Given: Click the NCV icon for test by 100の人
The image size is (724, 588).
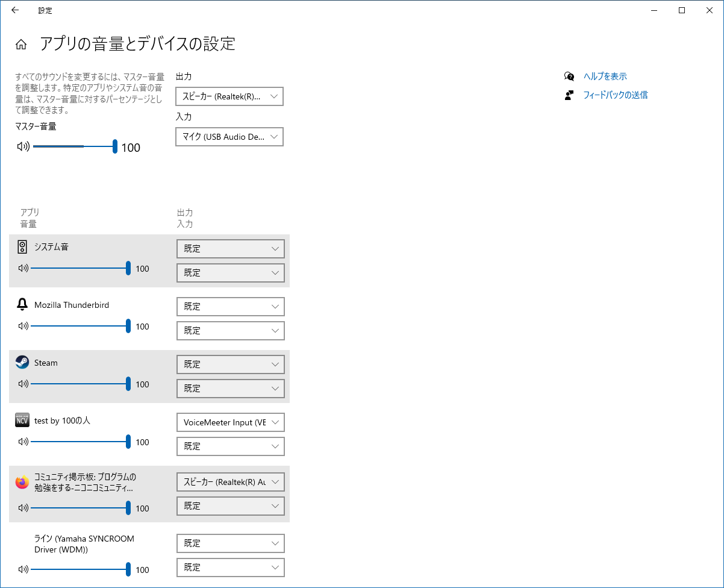Looking at the screenshot, I should (22, 420).
